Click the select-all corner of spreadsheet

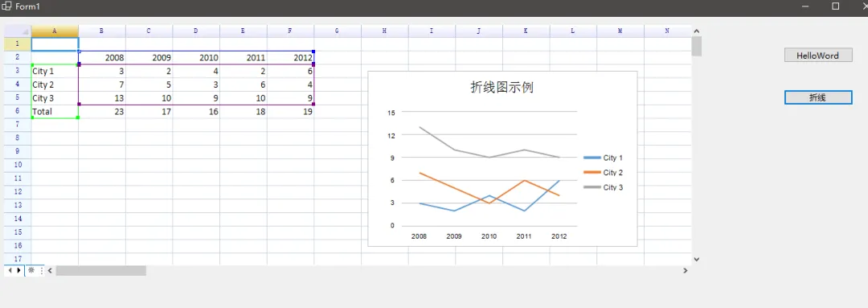pyautogui.click(x=18, y=31)
